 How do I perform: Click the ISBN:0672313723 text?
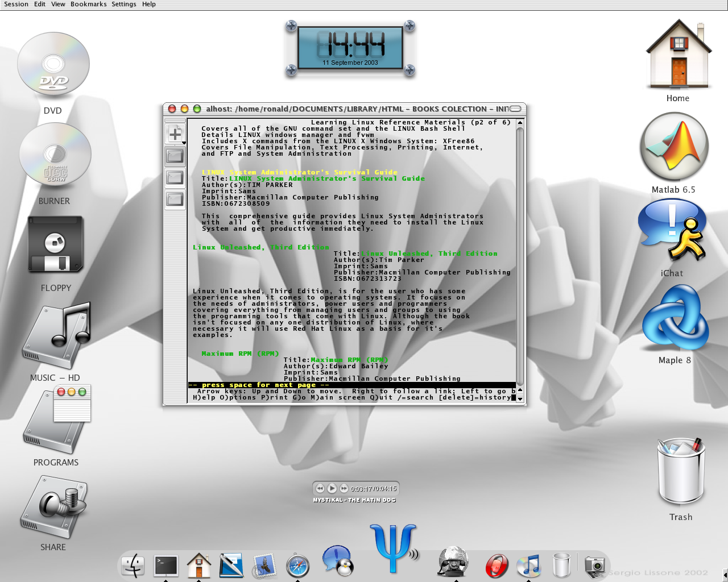(367, 278)
